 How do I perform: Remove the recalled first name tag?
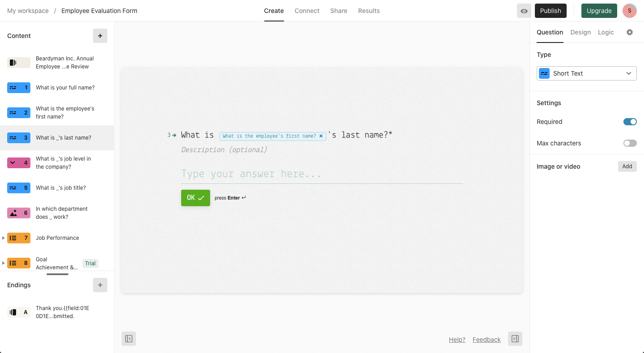321,136
